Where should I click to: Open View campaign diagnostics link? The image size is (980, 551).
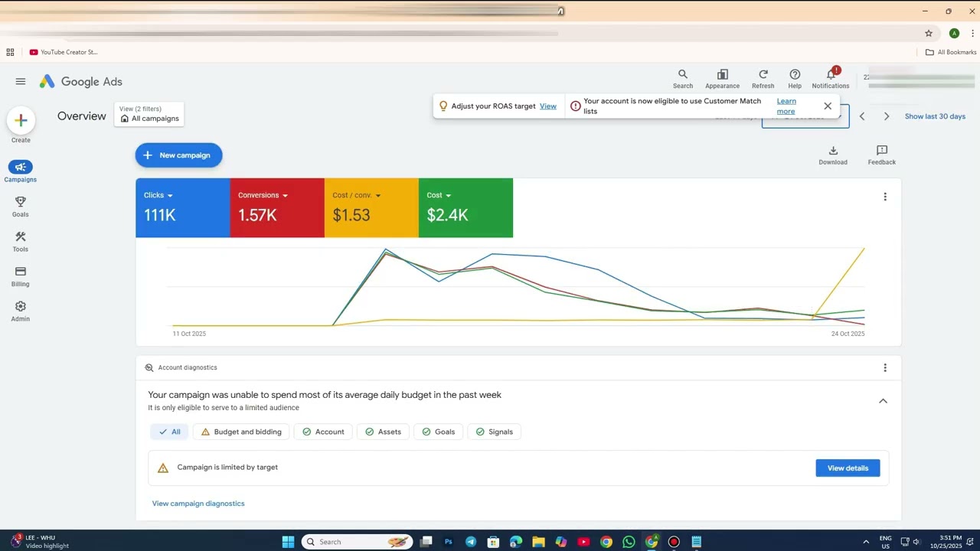point(198,504)
